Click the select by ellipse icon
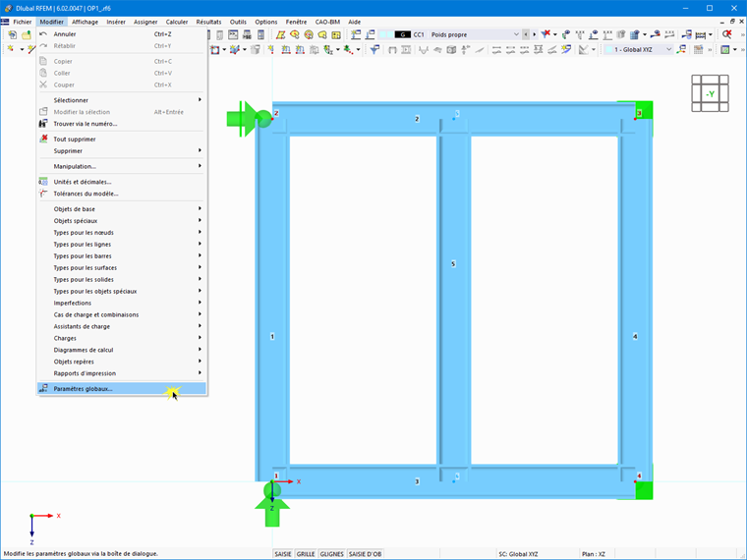Viewport: 747px width, 560px height. click(295, 34)
